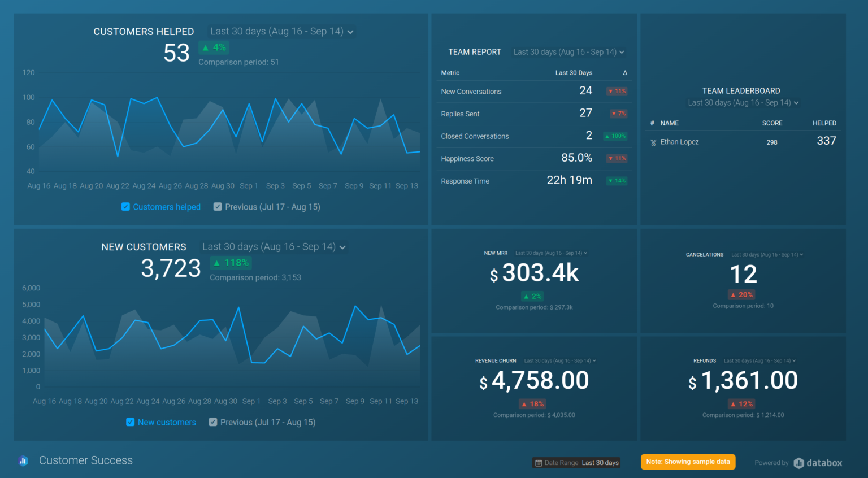Image resolution: width=868 pixels, height=478 pixels.
Task: Click the medal icon beside Ethan Lopez
Action: (654, 142)
